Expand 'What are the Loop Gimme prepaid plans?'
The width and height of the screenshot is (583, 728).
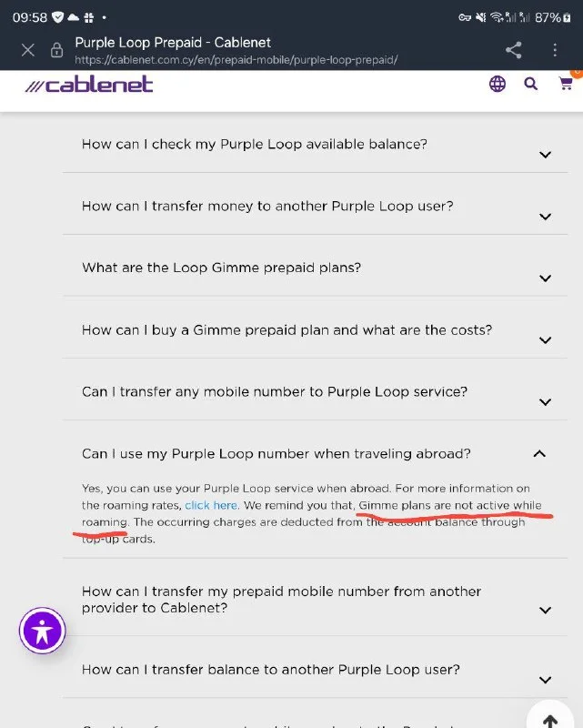[545, 278]
